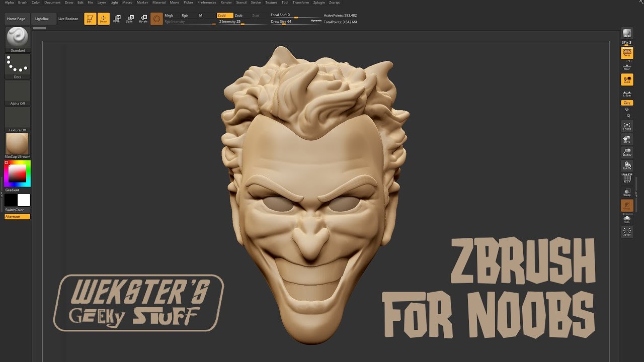This screenshot has width=644, height=362.
Task: Toggle Alternate color button
Action: pos(18,217)
